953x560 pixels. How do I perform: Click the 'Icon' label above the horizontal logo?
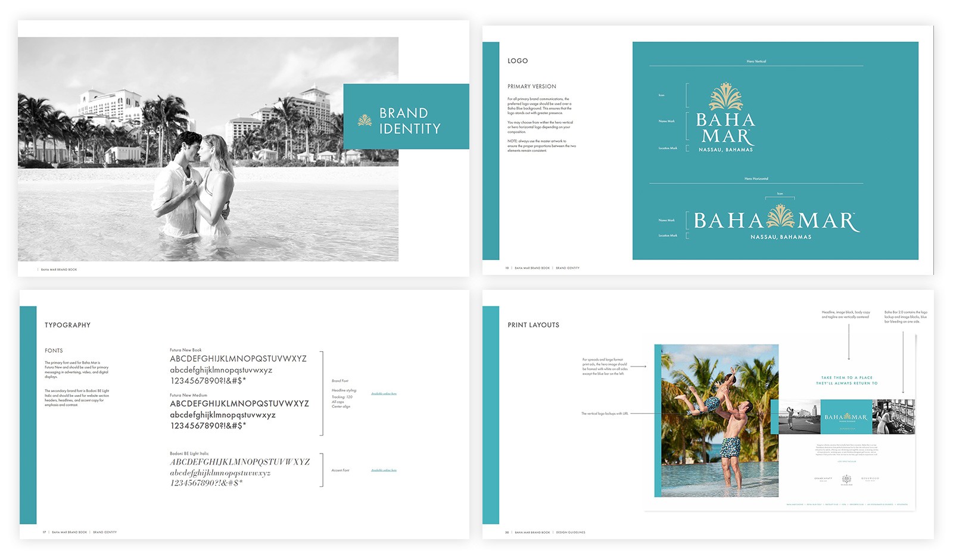point(780,194)
